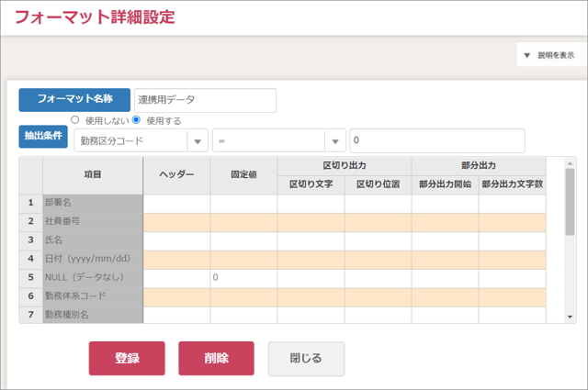
Task: Click the 抽出条件 value field containing 0
Action: [x=437, y=140]
